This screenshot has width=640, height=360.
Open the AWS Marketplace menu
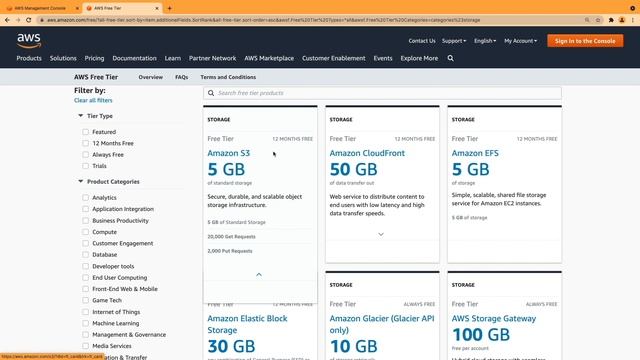(269, 58)
